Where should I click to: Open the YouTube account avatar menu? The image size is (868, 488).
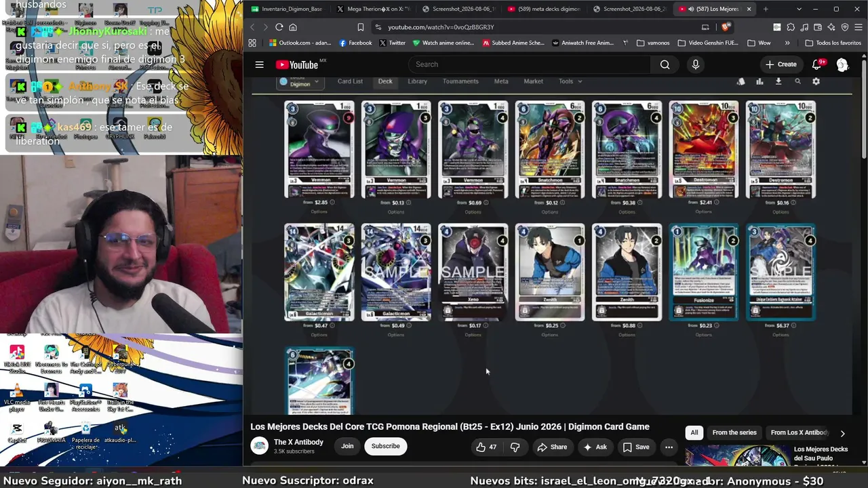click(x=842, y=64)
